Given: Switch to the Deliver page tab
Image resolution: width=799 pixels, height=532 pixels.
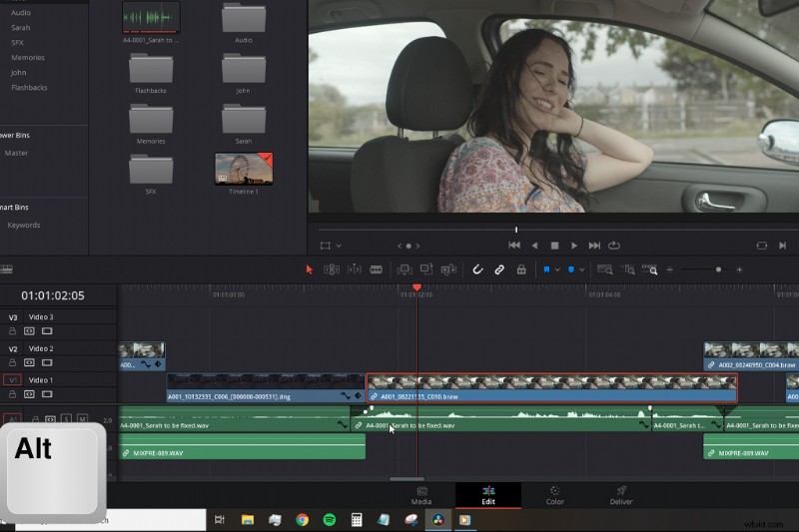Looking at the screenshot, I should [x=621, y=495].
